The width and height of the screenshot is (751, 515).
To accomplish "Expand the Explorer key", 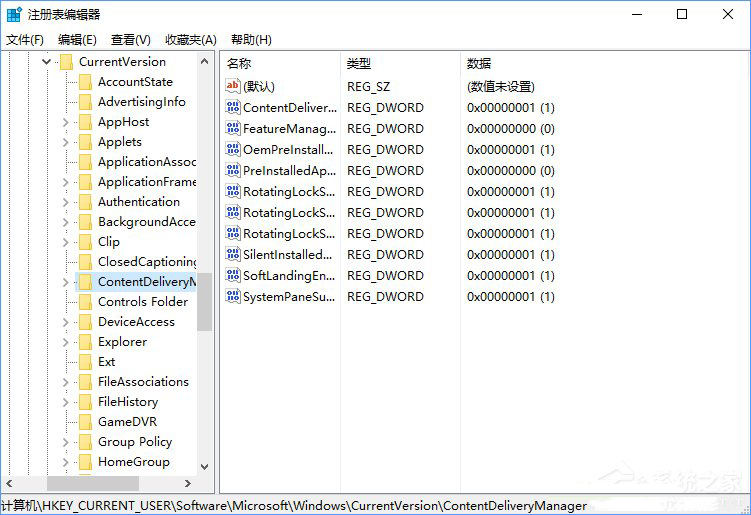I will (x=66, y=342).
